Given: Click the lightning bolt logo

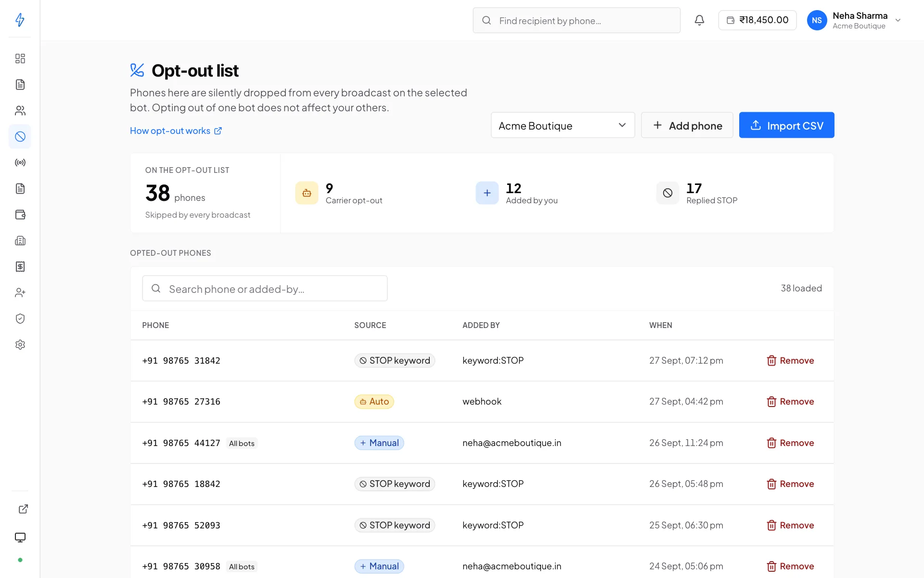Looking at the screenshot, I should pyautogui.click(x=20, y=20).
